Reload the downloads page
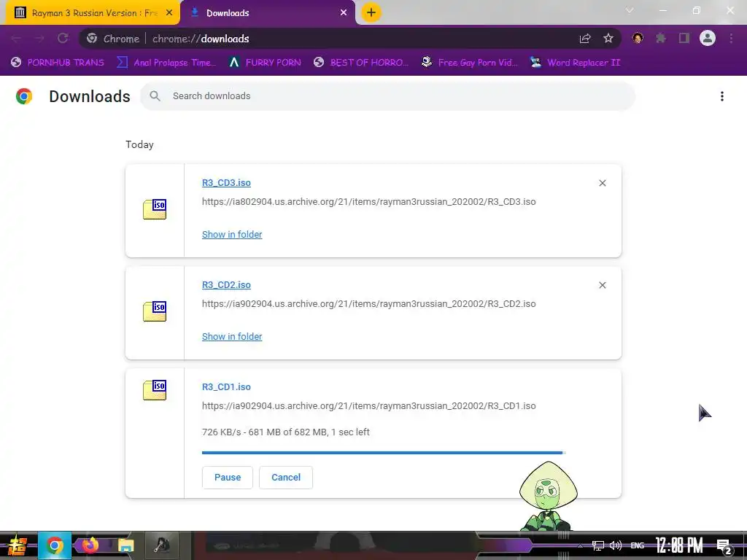 pyautogui.click(x=63, y=39)
